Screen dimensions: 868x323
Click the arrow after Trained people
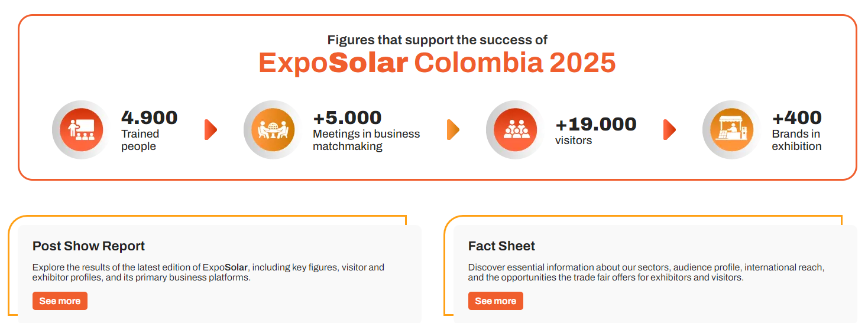click(x=211, y=129)
